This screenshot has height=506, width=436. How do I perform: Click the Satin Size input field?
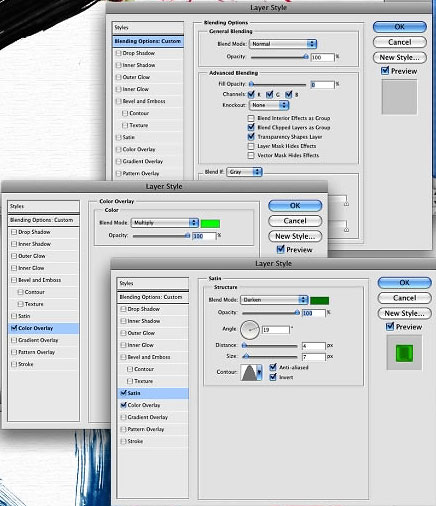point(313,357)
